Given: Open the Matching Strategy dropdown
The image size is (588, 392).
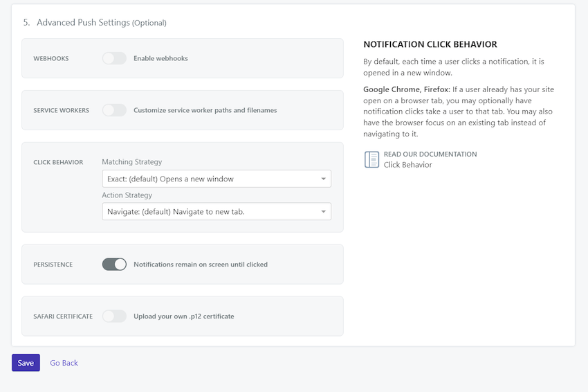Looking at the screenshot, I should pyautogui.click(x=217, y=179).
